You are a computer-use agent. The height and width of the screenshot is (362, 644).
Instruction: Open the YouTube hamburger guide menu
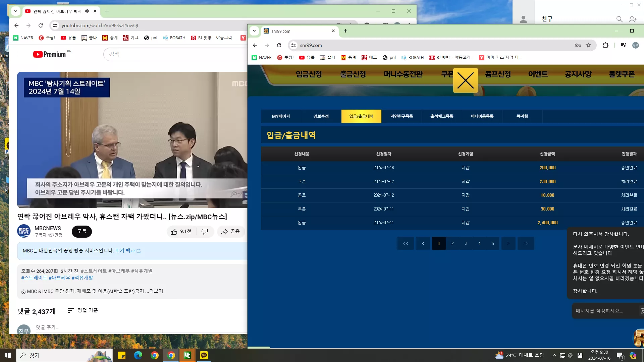(x=21, y=54)
